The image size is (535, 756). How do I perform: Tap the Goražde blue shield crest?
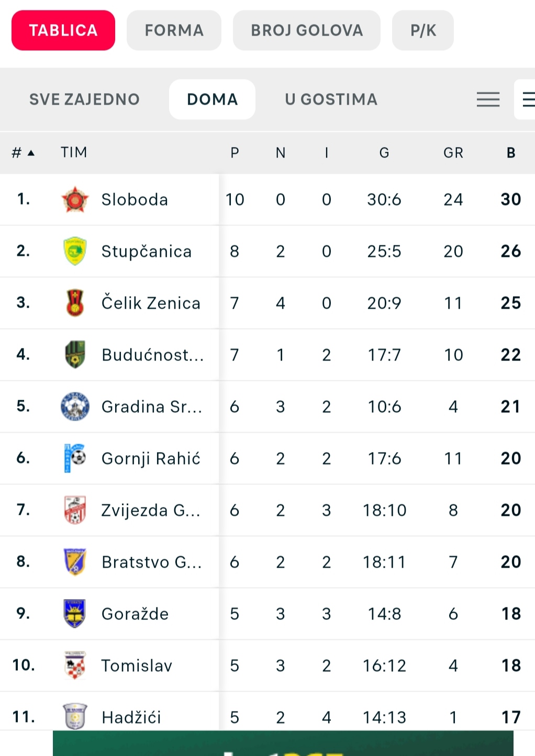point(75,614)
